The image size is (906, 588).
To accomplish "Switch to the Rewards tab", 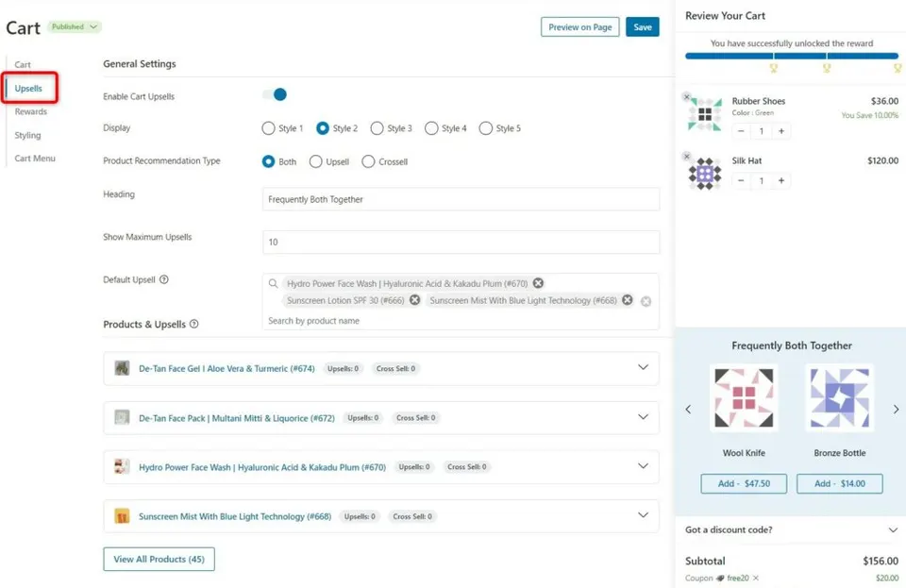I will point(30,111).
